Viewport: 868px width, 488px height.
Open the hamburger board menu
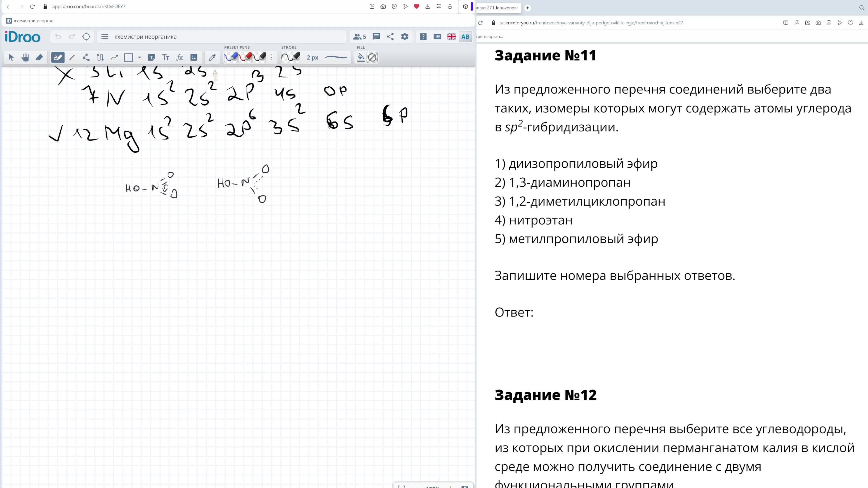click(x=105, y=37)
